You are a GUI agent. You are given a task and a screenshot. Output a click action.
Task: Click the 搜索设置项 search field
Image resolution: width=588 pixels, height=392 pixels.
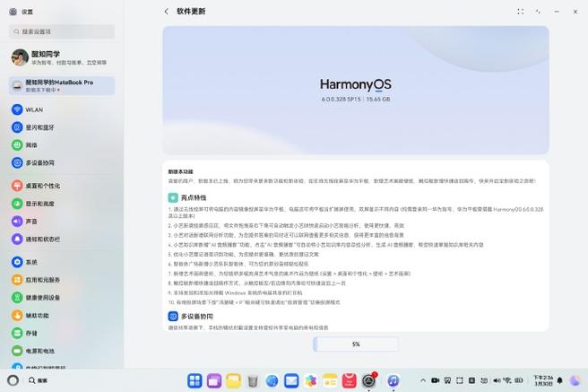click(x=62, y=31)
